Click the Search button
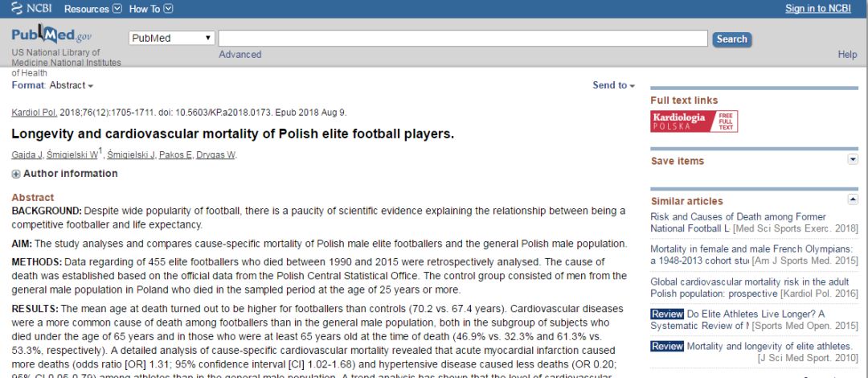The width and height of the screenshot is (868, 378). 731,39
